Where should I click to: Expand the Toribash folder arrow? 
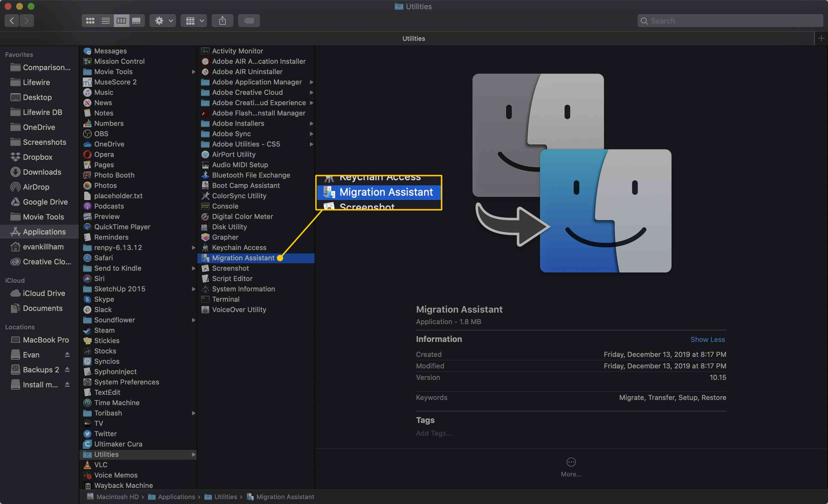point(193,413)
